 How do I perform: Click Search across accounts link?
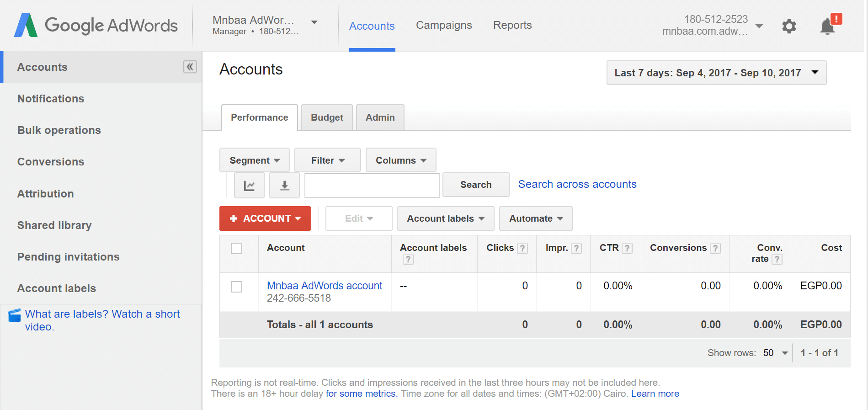577,184
